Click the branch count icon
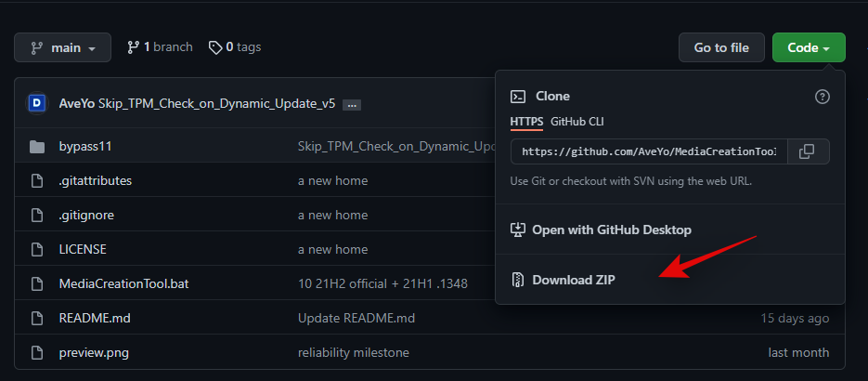This screenshot has width=868, height=381. pos(134,46)
